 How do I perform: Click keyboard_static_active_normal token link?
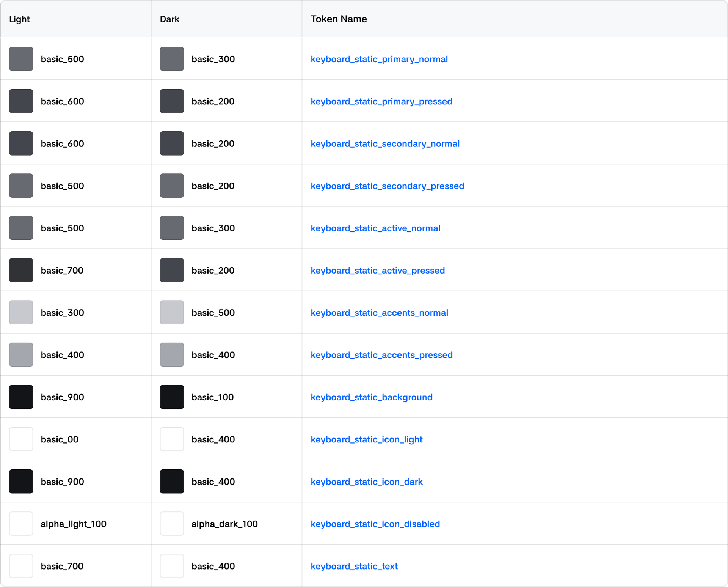point(375,228)
